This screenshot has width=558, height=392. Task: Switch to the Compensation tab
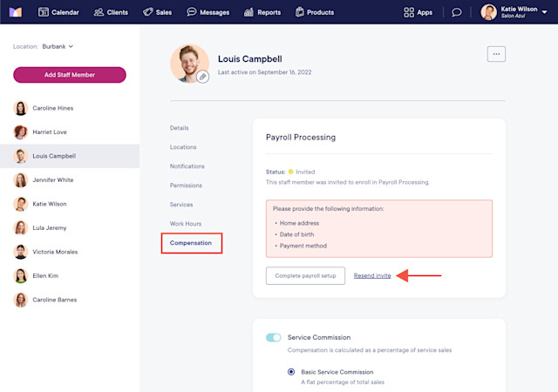coord(191,243)
